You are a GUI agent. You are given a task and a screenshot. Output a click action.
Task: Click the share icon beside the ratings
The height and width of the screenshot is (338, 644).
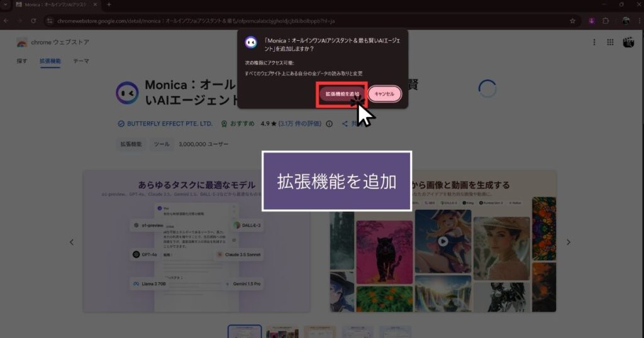(x=345, y=124)
